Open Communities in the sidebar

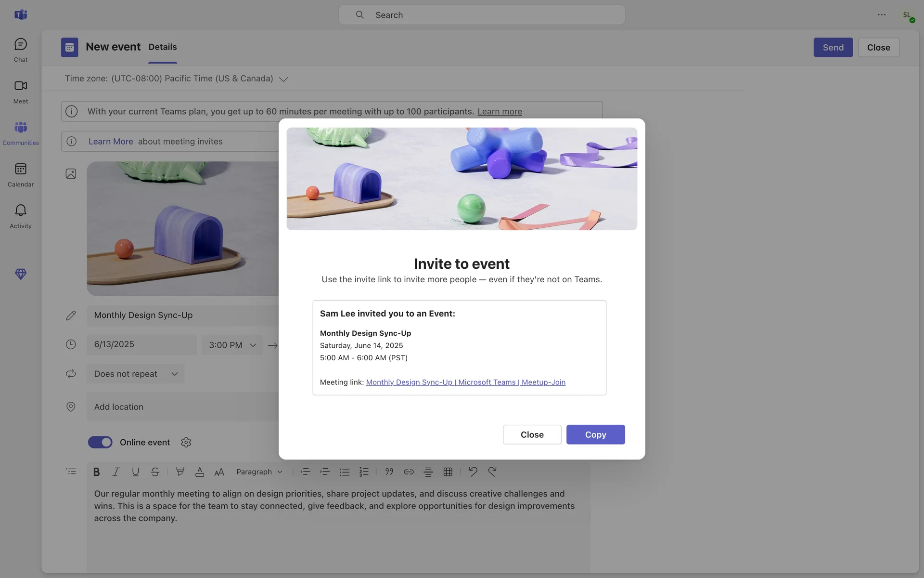click(x=20, y=133)
